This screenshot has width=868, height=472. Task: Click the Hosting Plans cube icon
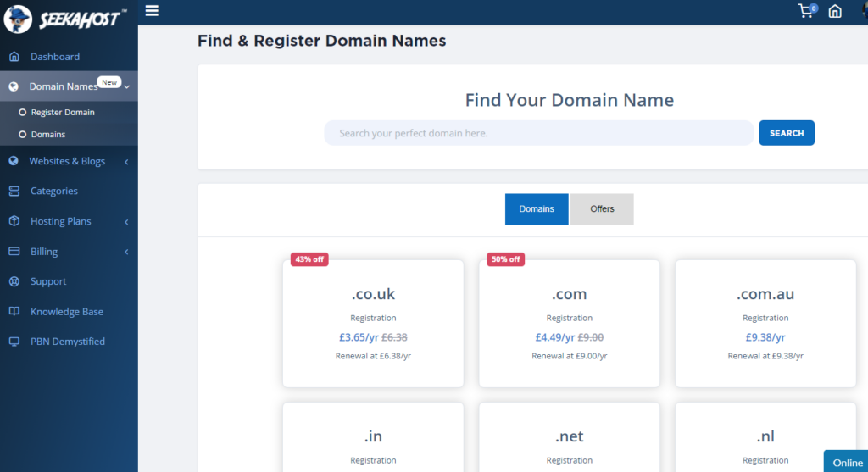(14, 221)
